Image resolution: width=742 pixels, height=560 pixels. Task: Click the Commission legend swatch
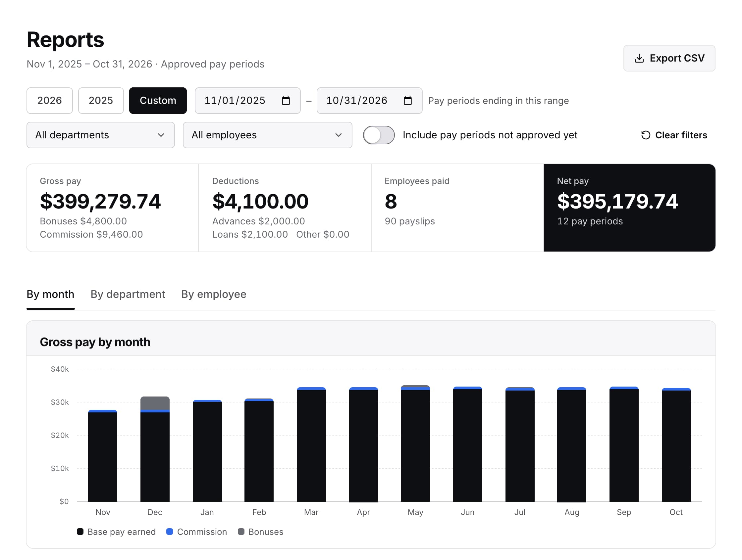pos(170,532)
